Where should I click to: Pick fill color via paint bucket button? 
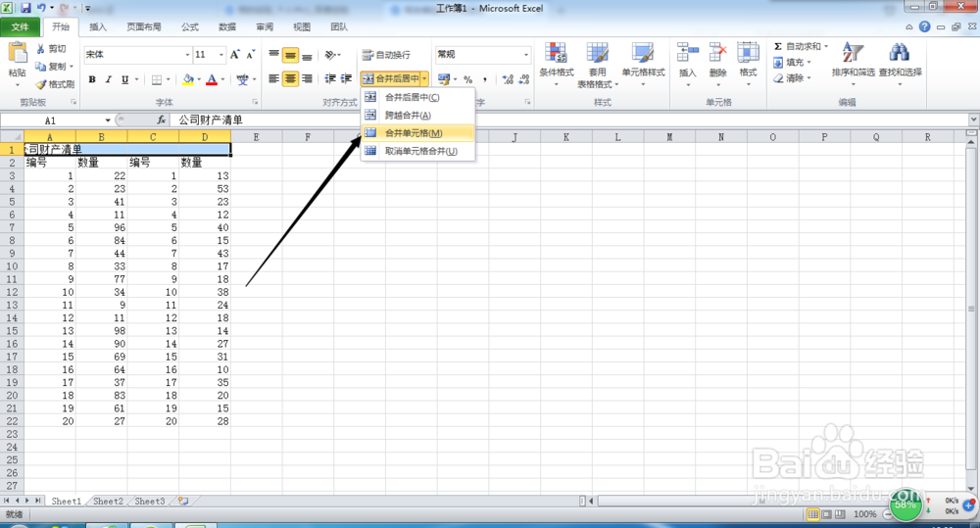click(188, 79)
